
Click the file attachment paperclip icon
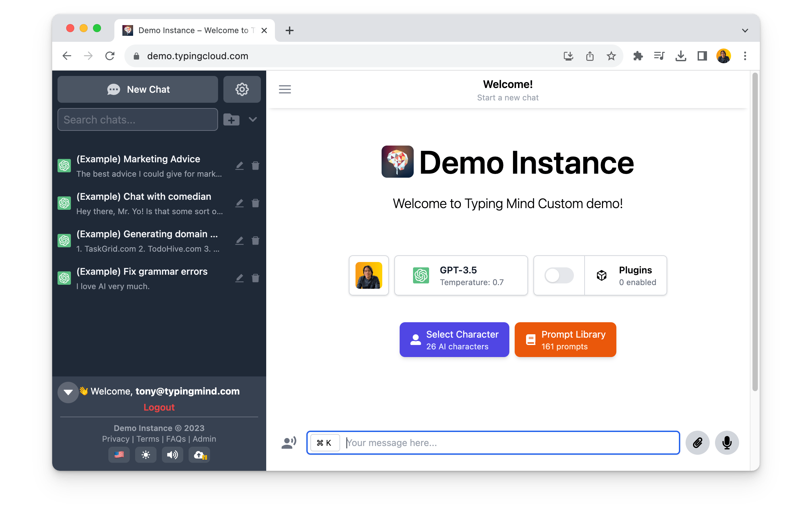[698, 443]
